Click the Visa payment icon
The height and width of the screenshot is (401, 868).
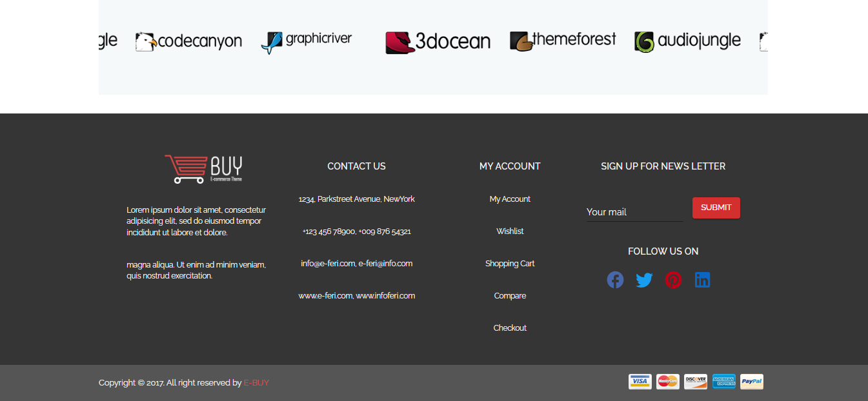[640, 381]
